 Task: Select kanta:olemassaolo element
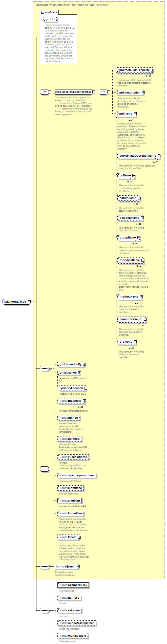point(73,636)
